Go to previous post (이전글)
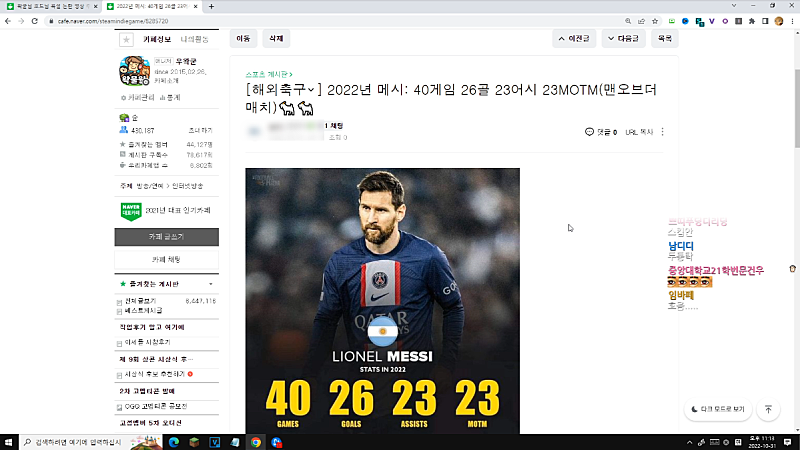Viewport: 800px width, 450px height. point(574,38)
